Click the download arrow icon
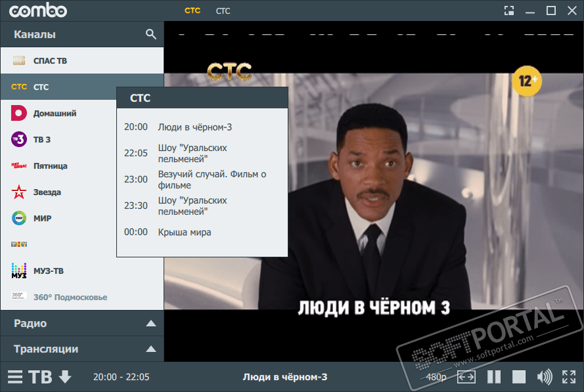 pyautogui.click(x=65, y=377)
